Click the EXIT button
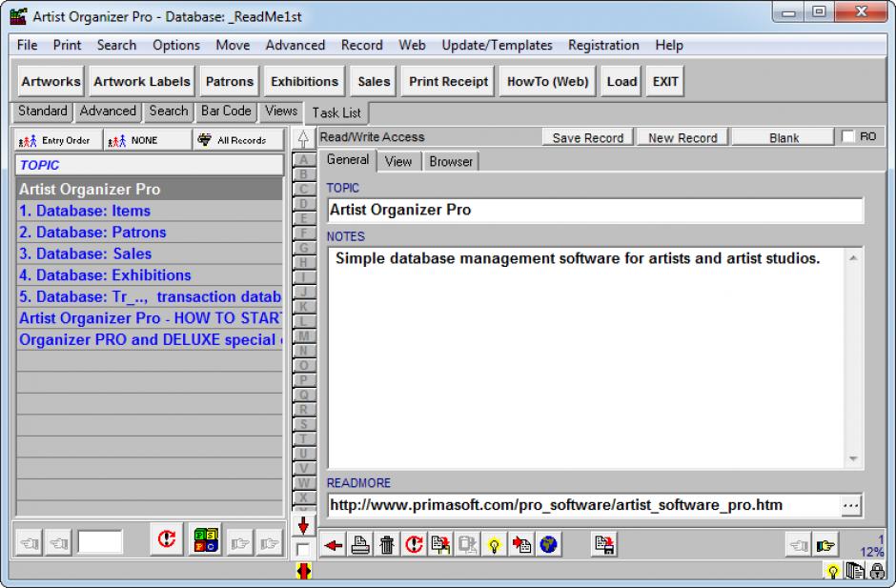Viewport: 896px width, 588px height. [x=665, y=81]
